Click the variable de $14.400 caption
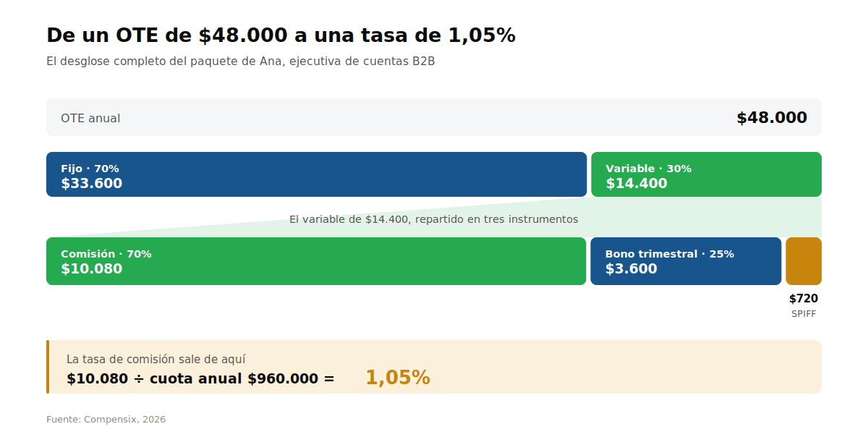Viewport: 868px width, 437px height. (434, 219)
